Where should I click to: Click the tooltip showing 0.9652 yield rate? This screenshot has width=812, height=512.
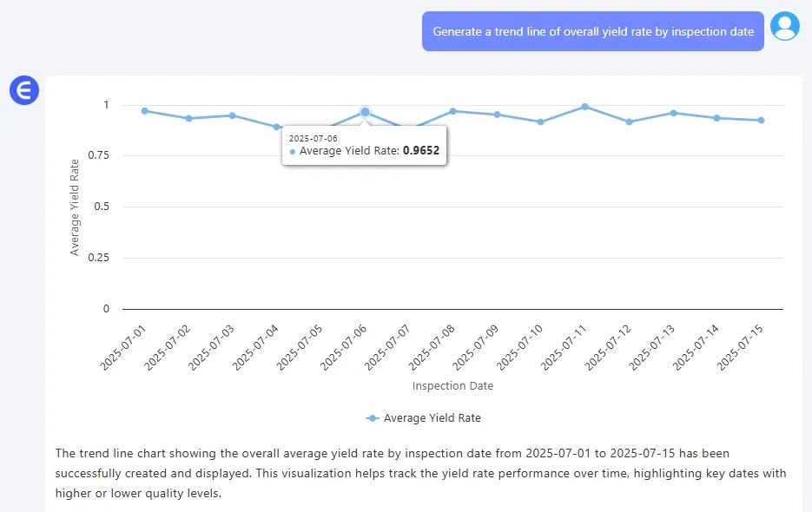point(365,146)
